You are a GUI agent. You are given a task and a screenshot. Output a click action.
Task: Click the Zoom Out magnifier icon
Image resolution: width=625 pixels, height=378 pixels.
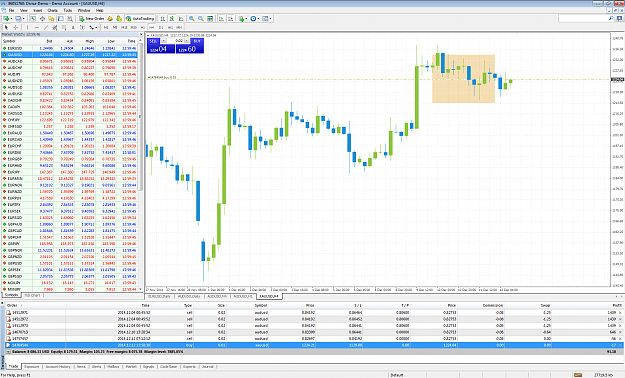(201, 18)
